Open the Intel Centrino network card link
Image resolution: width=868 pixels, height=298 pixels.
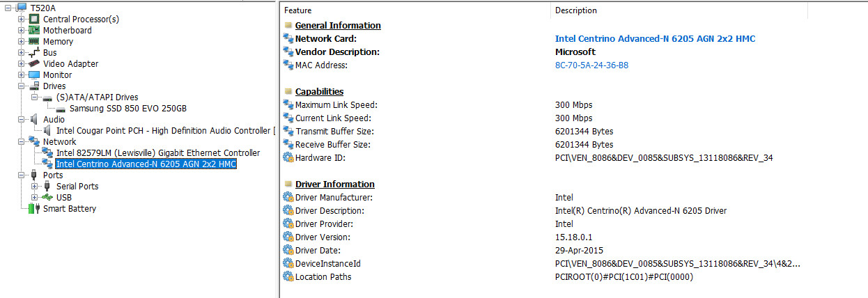(x=655, y=39)
